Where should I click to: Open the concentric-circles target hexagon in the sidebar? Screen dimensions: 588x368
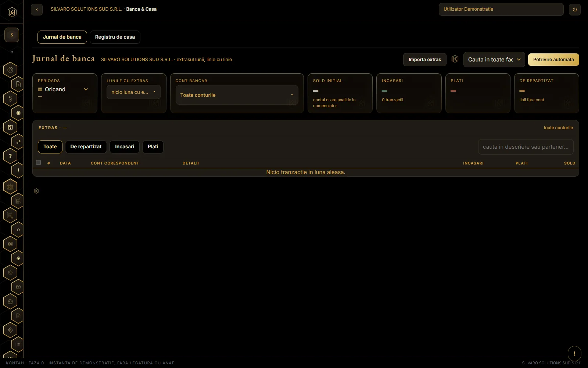tap(10, 70)
